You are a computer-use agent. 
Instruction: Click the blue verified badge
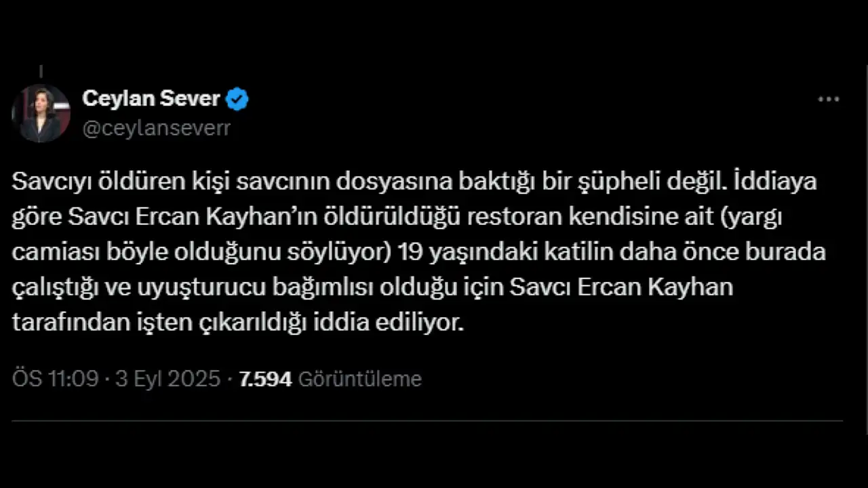pos(237,100)
